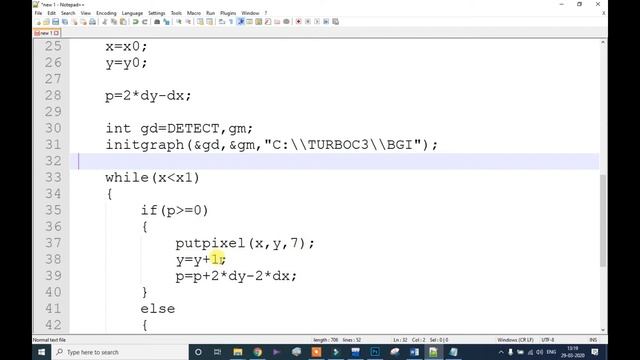Image resolution: width=640 pixels, height=360 pixels.
Task: Toggle INS mode in the status bar
Action: (593, 340)
